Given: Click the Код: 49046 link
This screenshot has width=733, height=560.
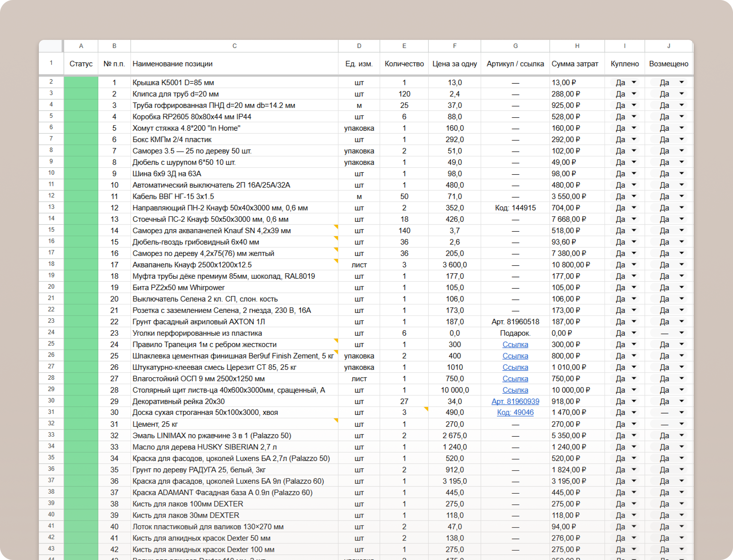Looking at the screenshot, I should click(x=515, y=412).
